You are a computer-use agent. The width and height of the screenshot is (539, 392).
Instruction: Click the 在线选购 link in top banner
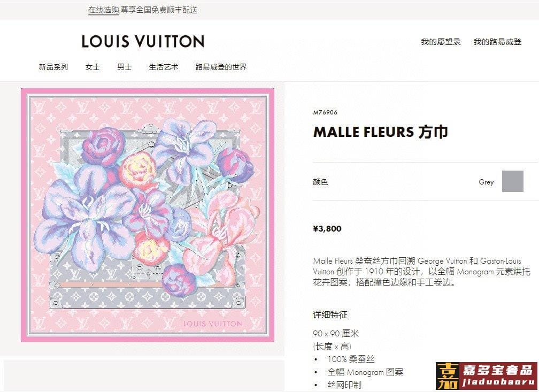pos(104,10)
